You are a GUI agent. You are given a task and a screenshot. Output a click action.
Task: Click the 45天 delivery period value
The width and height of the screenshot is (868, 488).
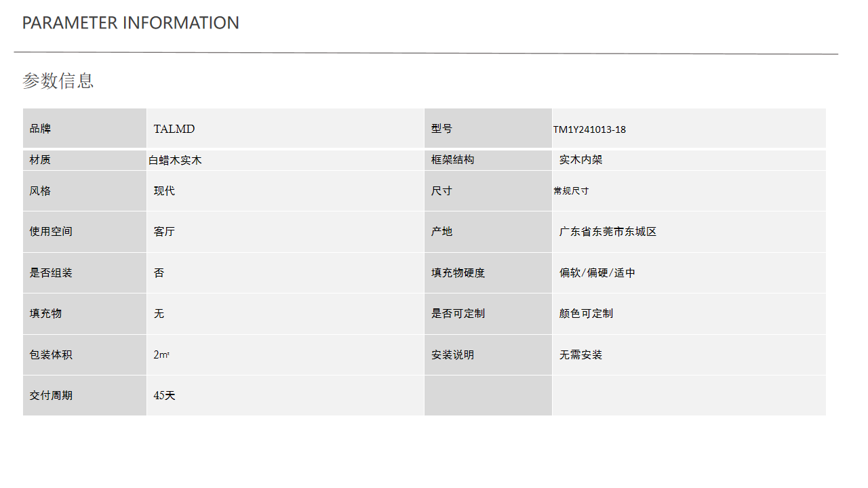[164, 395]
